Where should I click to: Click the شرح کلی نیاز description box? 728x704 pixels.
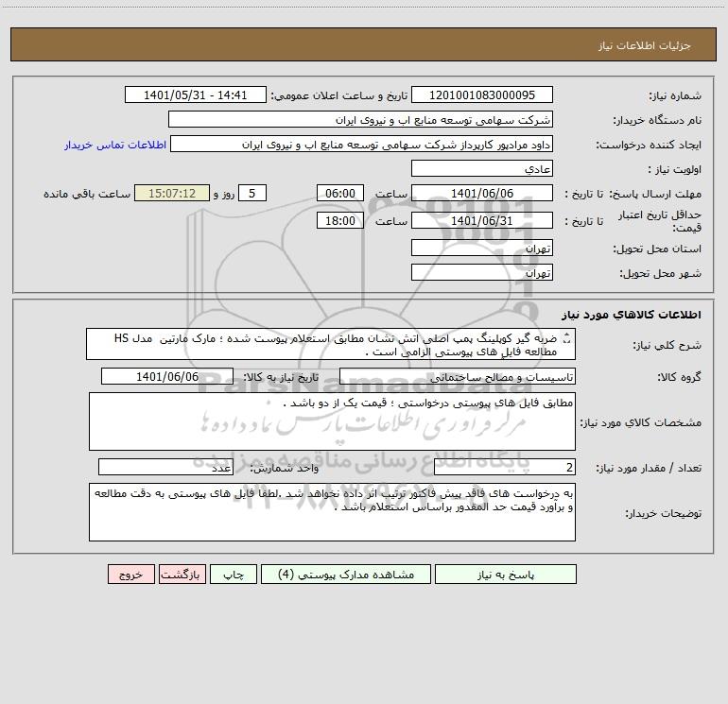(331, 344)
